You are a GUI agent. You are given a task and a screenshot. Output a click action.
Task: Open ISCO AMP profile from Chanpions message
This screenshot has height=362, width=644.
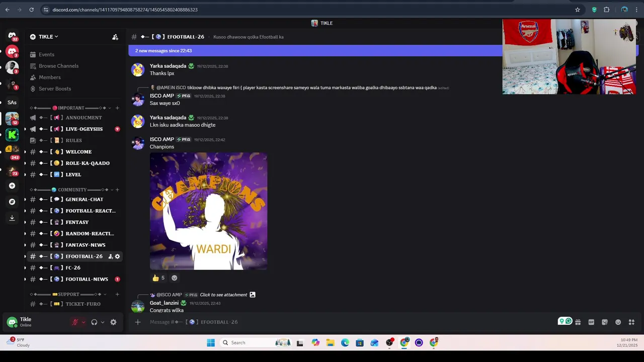(162, 139)
